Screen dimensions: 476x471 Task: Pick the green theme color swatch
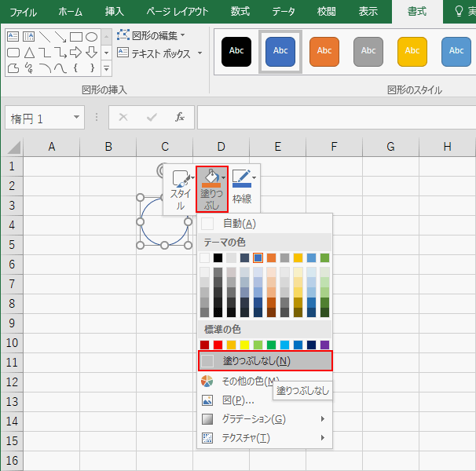coord(324,258)
